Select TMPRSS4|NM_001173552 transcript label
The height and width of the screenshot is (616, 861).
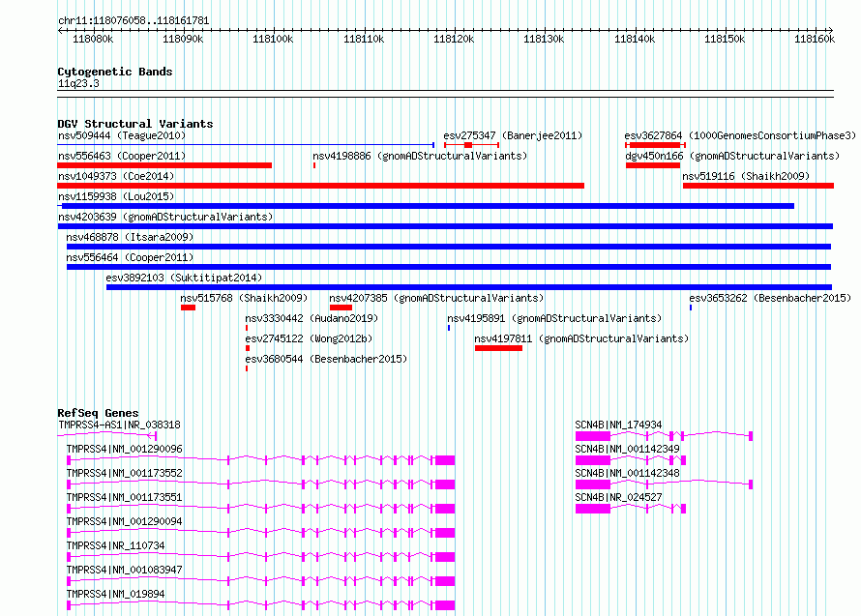(x=124, y=473)
